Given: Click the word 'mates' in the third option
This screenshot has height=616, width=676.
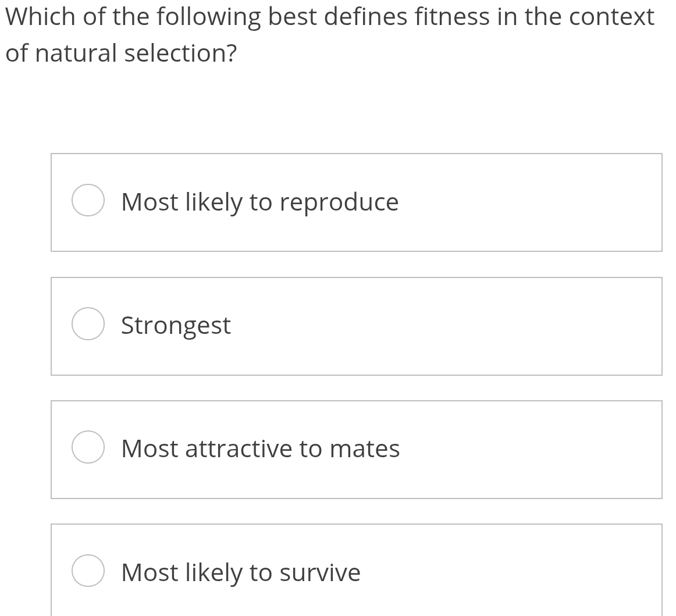Looking at the screenshot, I should pos(365,448).
